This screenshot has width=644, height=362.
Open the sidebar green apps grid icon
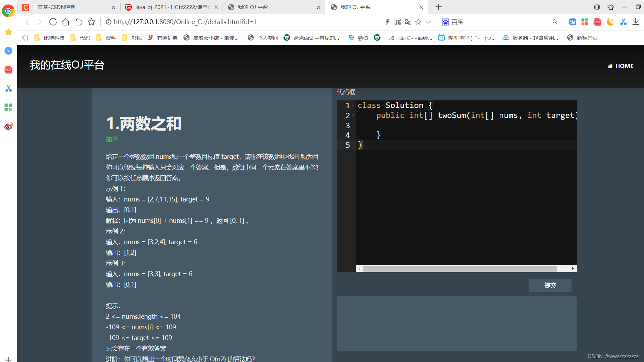click(x=8, y=107)
